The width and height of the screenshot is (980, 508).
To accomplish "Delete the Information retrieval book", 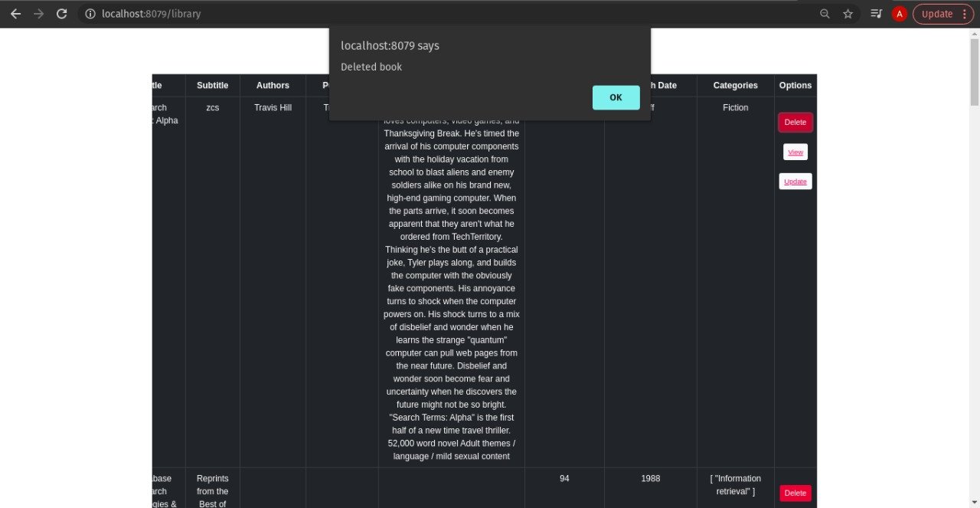I will tap(795, 493).
